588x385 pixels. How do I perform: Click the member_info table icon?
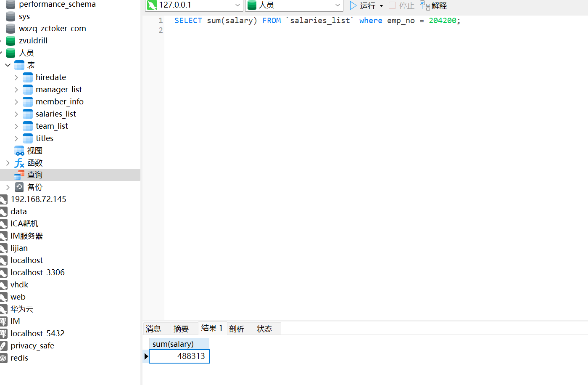pos(28,102)
